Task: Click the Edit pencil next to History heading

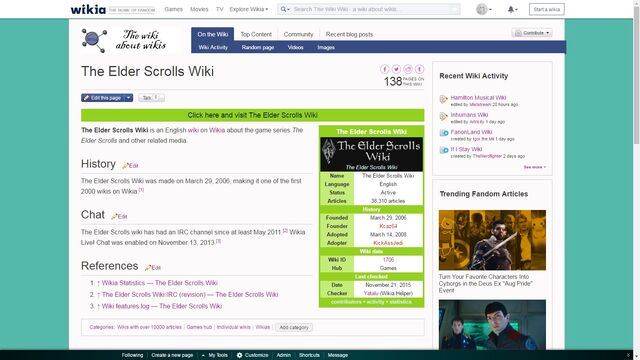Action: pyautogui.click(x=131, y=166)
